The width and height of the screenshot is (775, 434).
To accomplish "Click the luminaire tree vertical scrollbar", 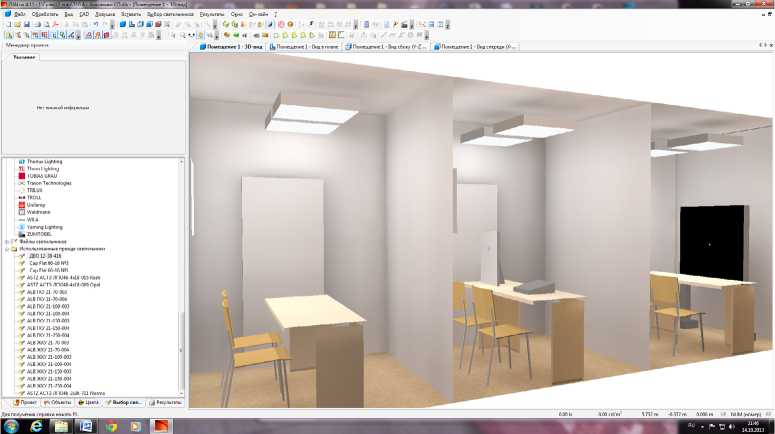I will click(182, 340).
